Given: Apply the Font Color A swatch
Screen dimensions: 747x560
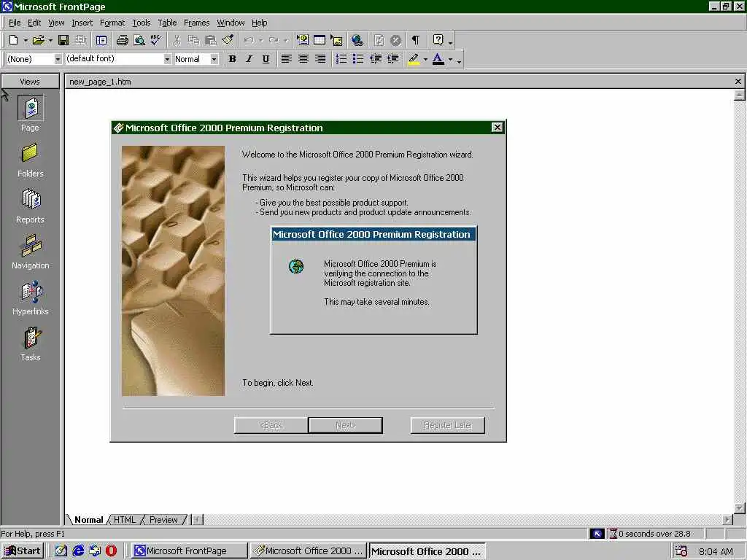Looking at the screenshot, I should (438, 59).
